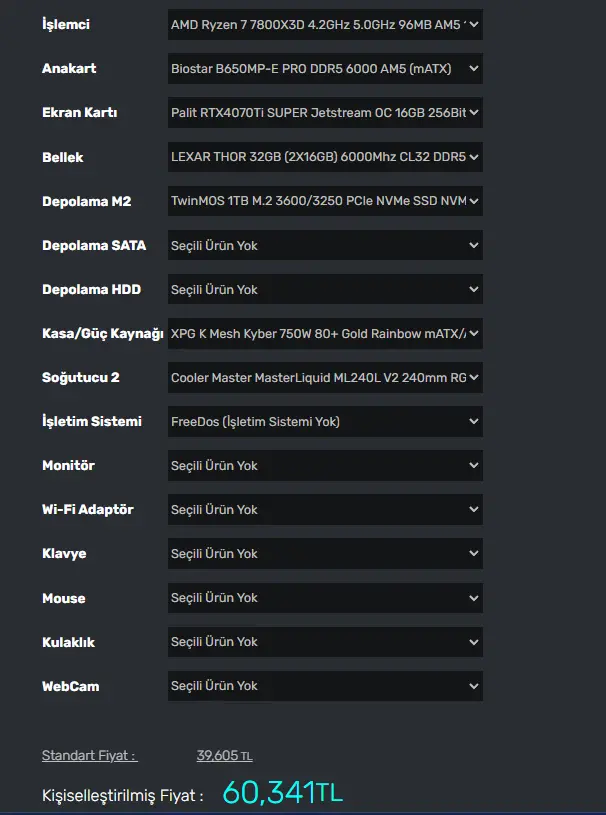Viewport: 606px width, 815px height.
Task: Click the 39,605 TL standard price
Action: [225, 756]
